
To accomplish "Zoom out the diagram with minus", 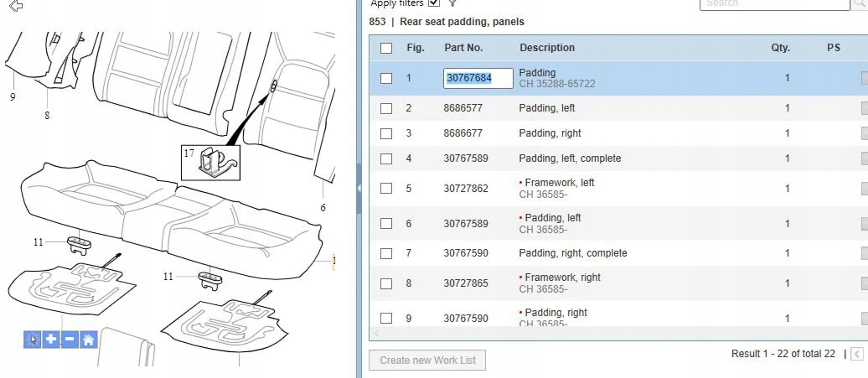I will [x=69, y=339].
